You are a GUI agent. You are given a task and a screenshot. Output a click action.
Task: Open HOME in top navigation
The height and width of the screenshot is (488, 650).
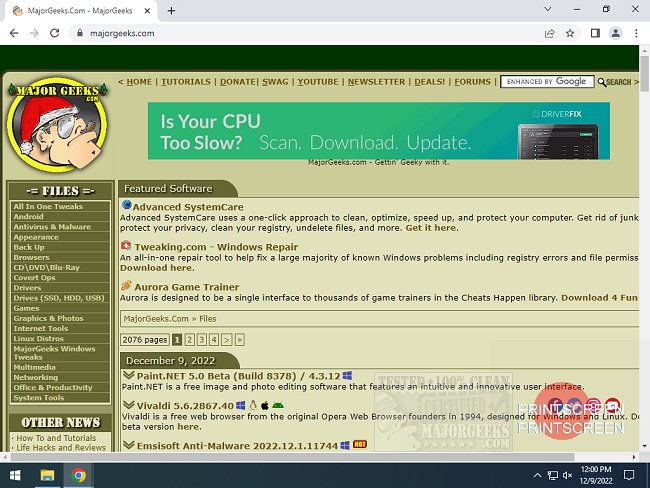(139, 82)
